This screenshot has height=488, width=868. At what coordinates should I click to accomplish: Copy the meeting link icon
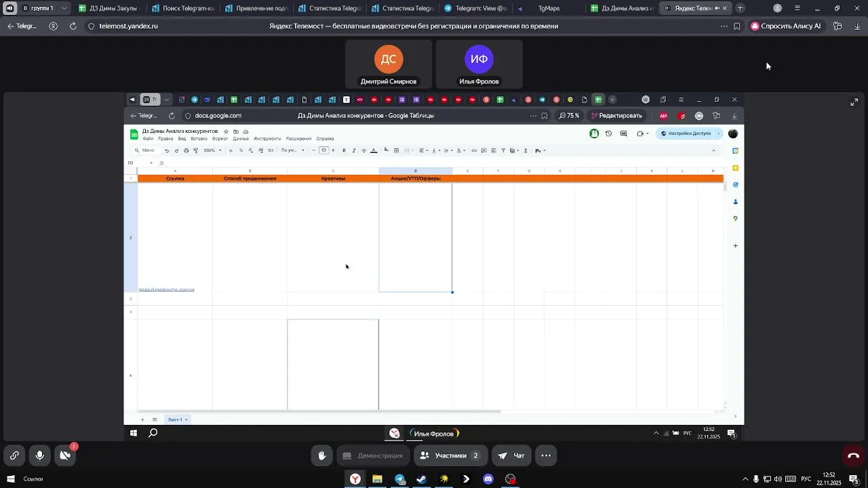(14, 455)
